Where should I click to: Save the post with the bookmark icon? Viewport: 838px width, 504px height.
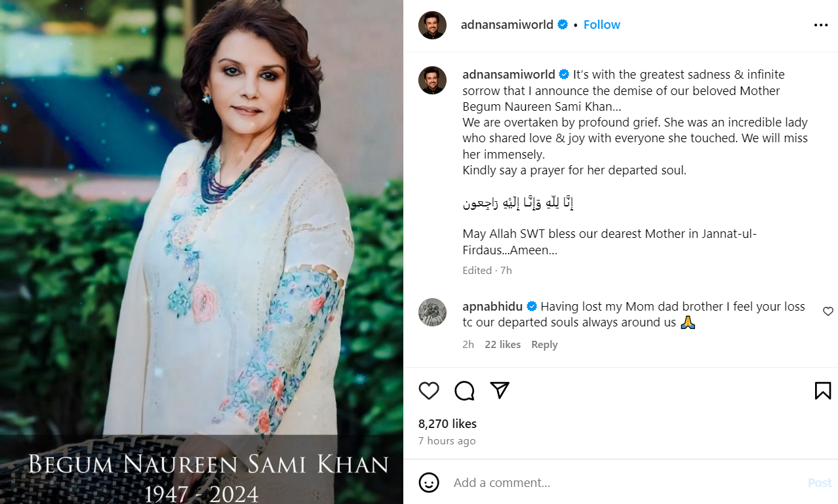pos(822,391)
